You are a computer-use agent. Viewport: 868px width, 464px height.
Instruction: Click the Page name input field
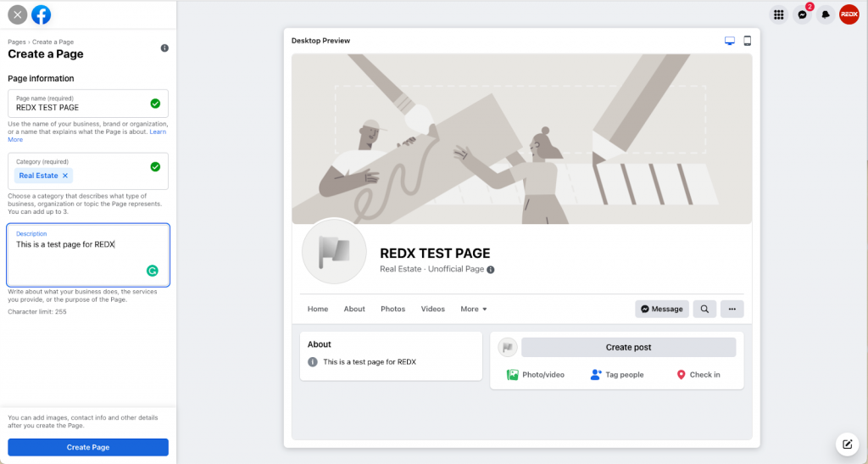(88, 103)
